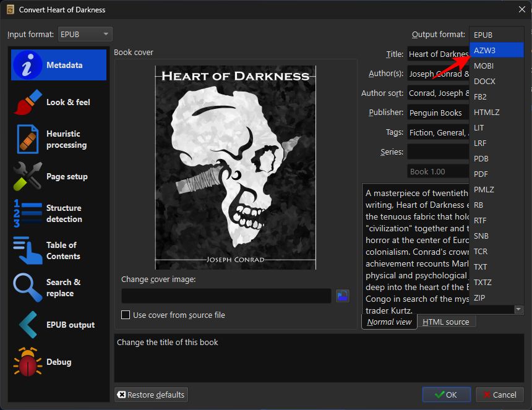The width and height of the screenshot is (532, 410).
Task: Browse for a new cover image file
Action: (343, 296)
